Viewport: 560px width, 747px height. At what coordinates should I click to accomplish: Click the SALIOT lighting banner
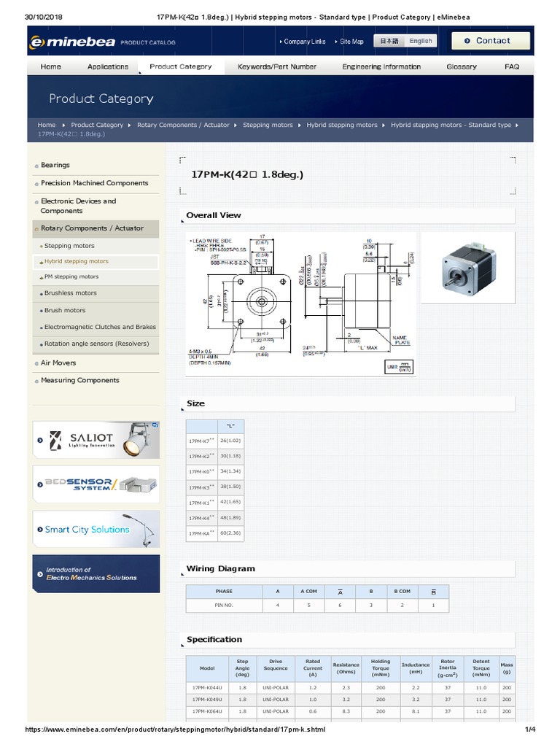[x=96, y=440]
